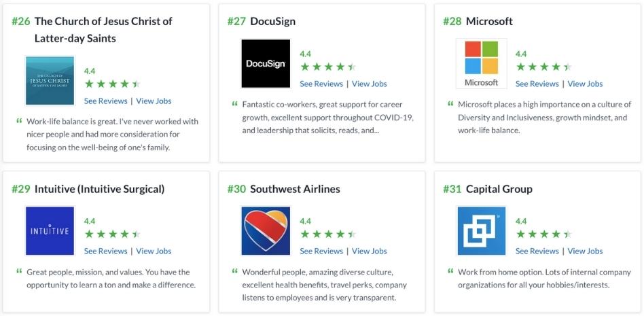
Task: Click the Microsoft four-square logo
Action: pyautogui.click(x=482, y=64)
